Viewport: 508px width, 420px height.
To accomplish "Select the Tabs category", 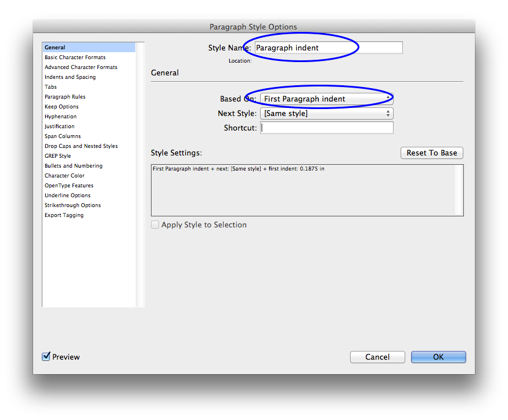I will pos(51,87).
